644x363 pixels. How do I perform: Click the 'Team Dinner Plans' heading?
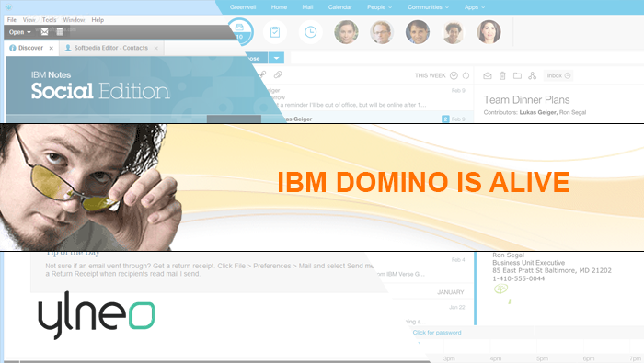[x=526, y=99]
